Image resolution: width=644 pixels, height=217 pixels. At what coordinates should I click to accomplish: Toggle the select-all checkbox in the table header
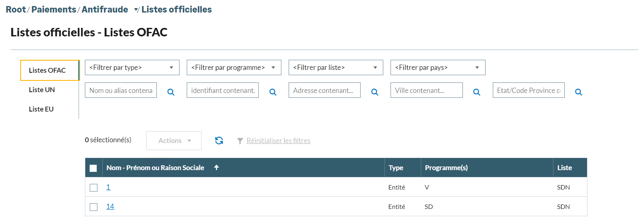[x=93, y=168]
